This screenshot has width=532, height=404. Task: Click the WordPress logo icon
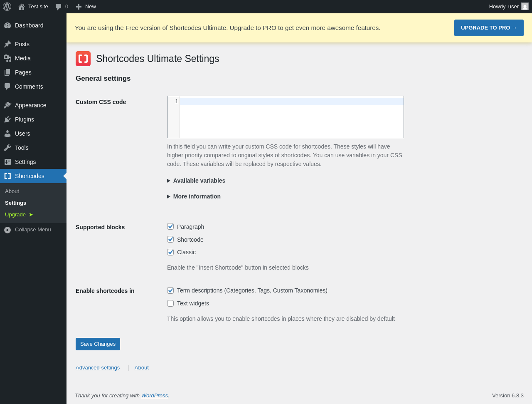pyautogui.click(x=7, y=7)
